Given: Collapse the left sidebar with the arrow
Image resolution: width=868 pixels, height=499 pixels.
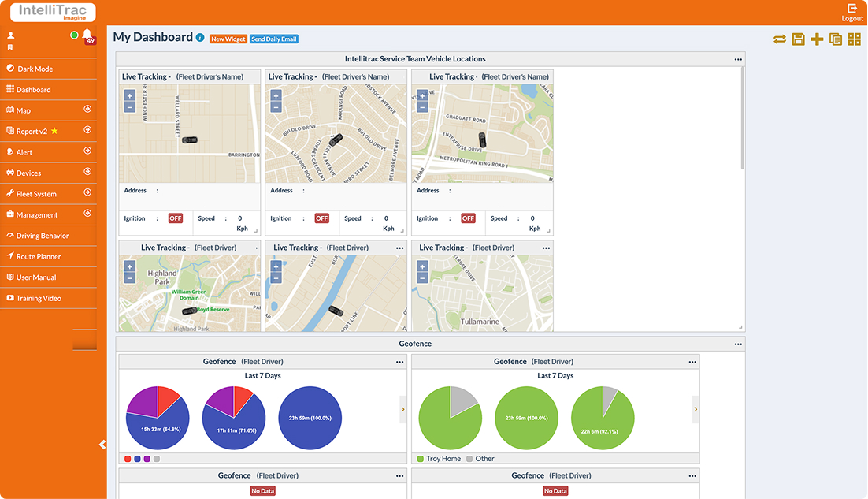Looking at the screenshot, I should 102,445.
